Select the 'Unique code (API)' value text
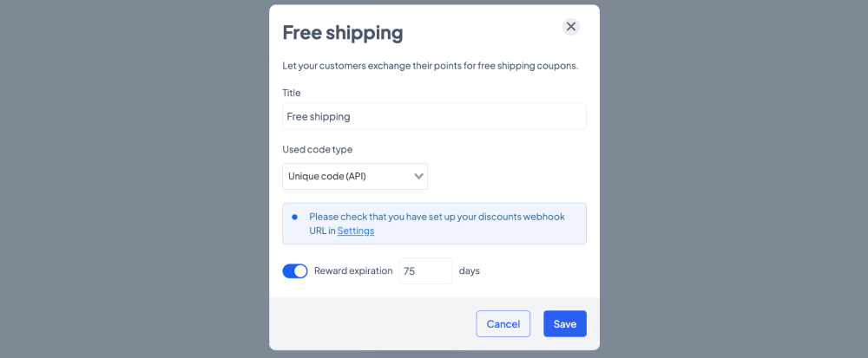The image size is (868, 358). [x=327, y=177]
